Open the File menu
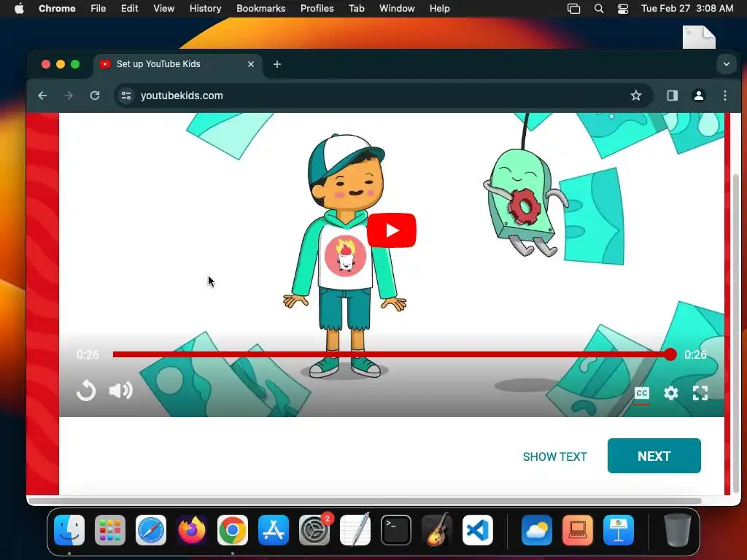Viewport: 747px width, 560px height. point(98,9)
